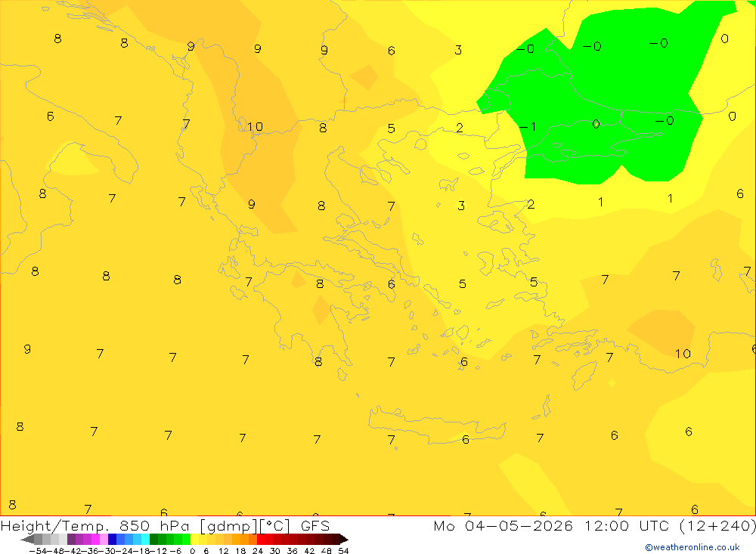Select the '(12+240)' forecast offset text
The width and height of the screenshot is (756, 554).
click(717, 525)
